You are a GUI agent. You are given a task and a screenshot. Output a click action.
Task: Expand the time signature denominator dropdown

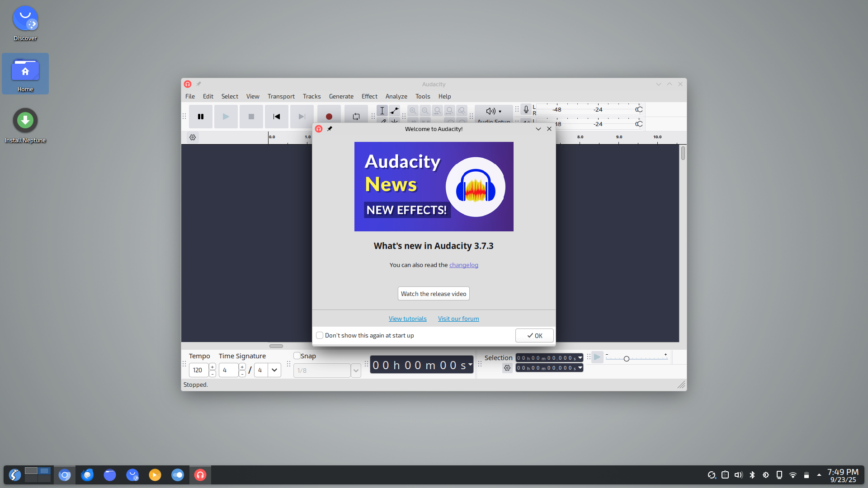pyautogui.click(x=274, y=370)
